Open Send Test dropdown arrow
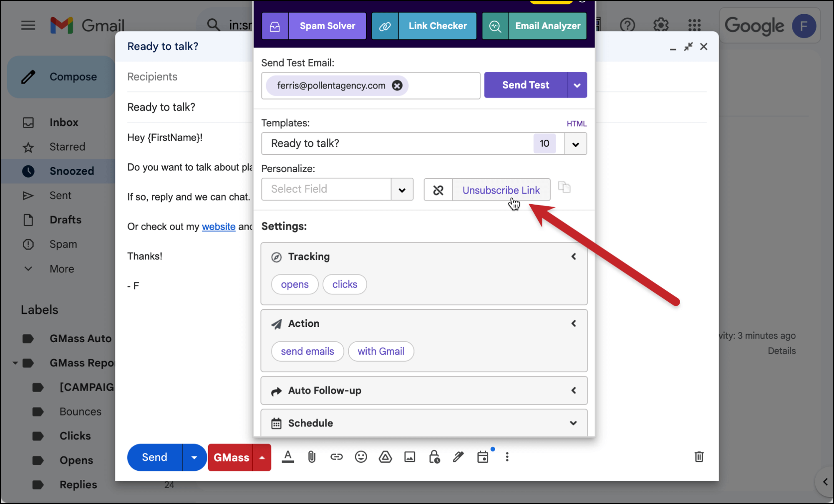The height and width of the screenshot is (504, 834). [577, 85]
